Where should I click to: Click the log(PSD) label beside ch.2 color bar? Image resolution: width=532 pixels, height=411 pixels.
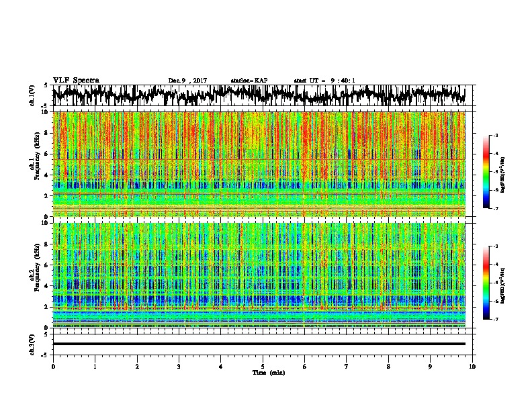click(503, 285)
